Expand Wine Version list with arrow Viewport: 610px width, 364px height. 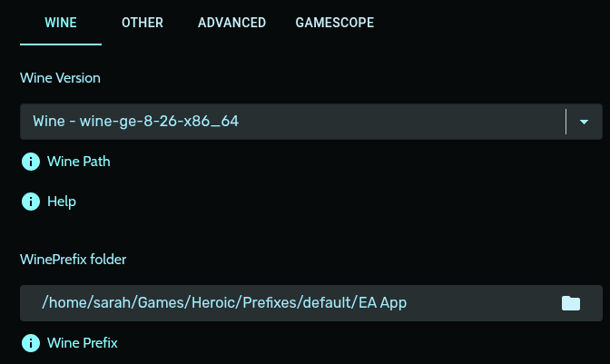pos(584,122)
